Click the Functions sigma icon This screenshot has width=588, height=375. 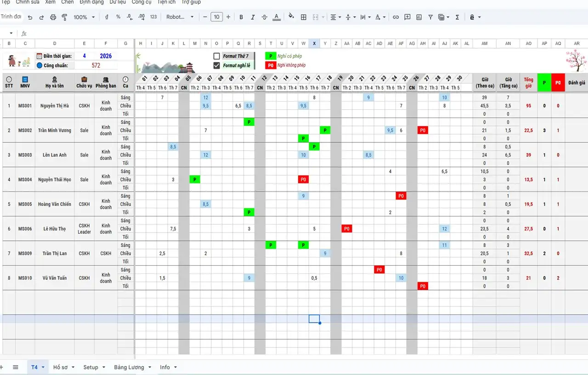coord(457,17)
